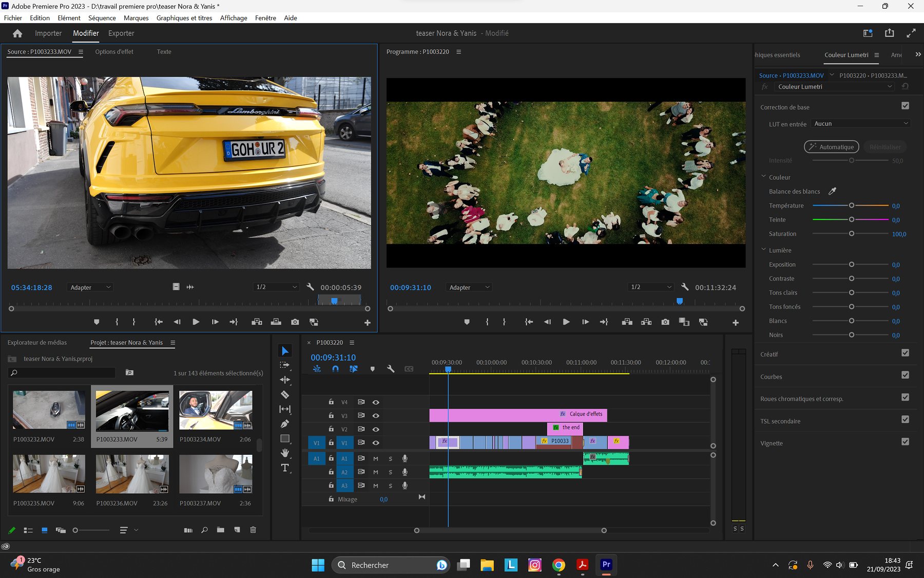Export frame from Program monitor camera icon
The width and height of the screenshot is (924, 578).
[x=665, y=322]
